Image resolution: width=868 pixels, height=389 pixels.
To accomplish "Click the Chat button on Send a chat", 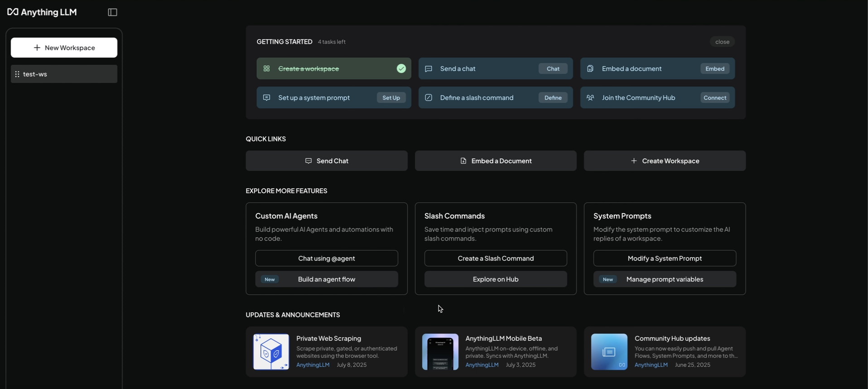I will click(x=553, y=68).
